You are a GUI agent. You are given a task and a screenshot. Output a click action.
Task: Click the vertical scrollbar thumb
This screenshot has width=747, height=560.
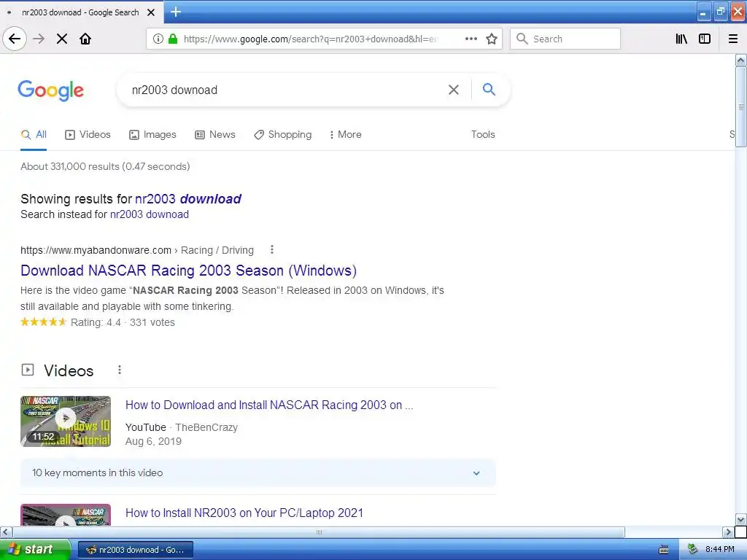[x=740, y=106]
